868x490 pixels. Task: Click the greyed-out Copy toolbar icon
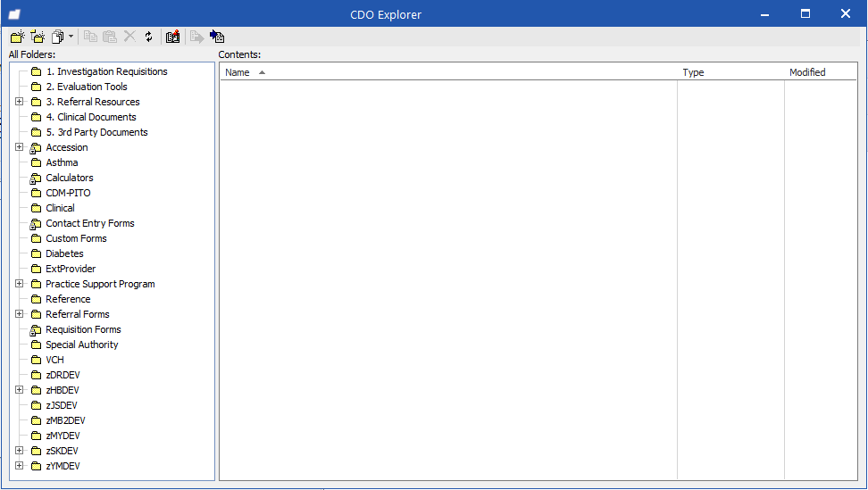click(x=90, y=37)
